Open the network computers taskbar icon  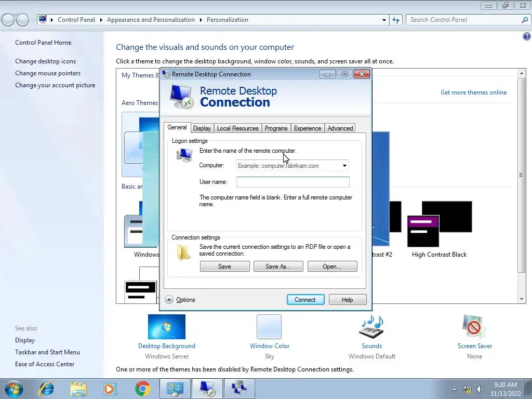(239, 389)
